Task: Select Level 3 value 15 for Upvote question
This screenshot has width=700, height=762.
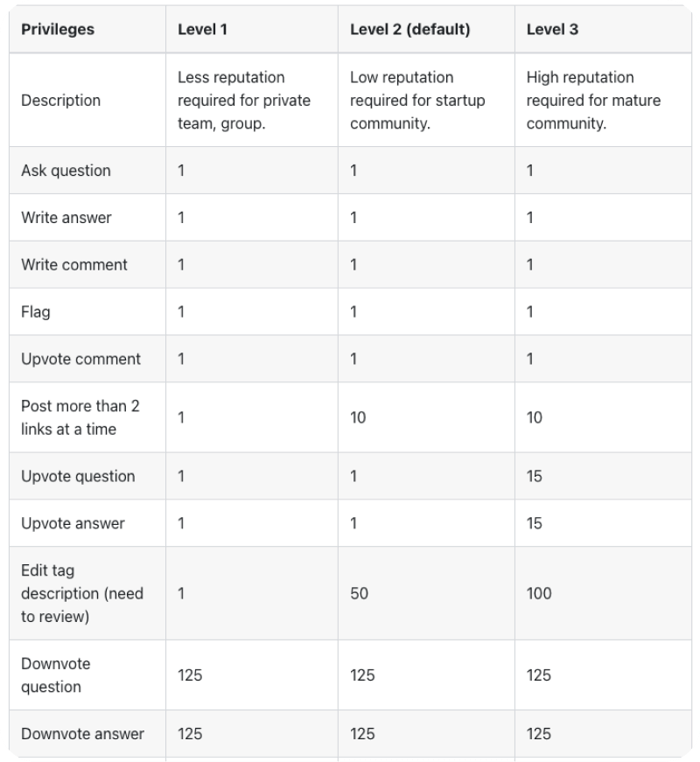Action: (x=535, y=477)
